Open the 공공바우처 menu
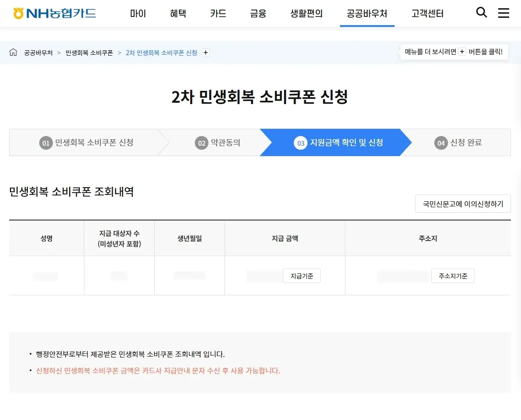Viewport: 521px width, 420px height. 367,14
